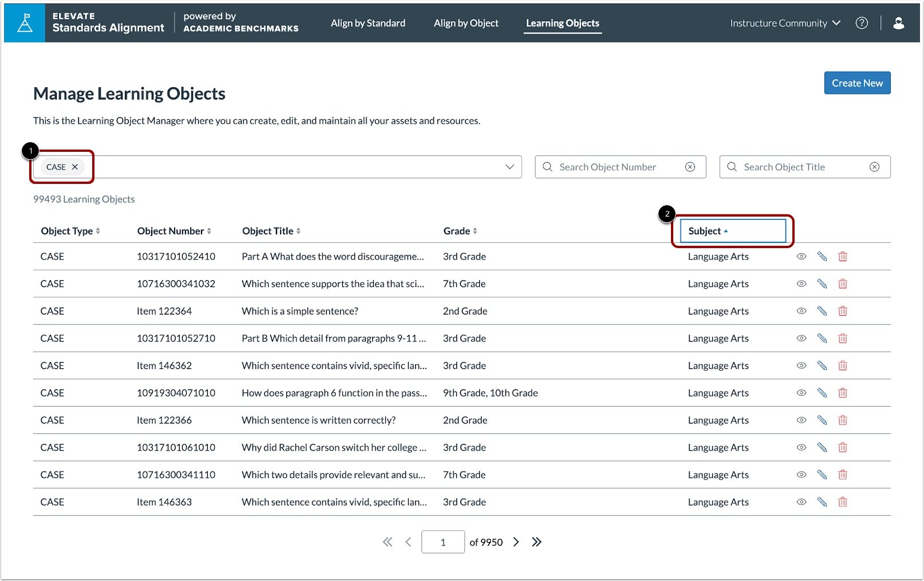Preview the first CASE object in the table
This screenshot has height=581, width=924.
click(x=801, y=256)
